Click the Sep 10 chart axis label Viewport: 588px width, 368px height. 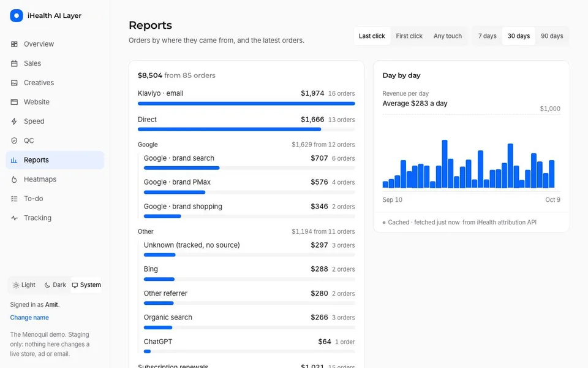tap(392, 200)
